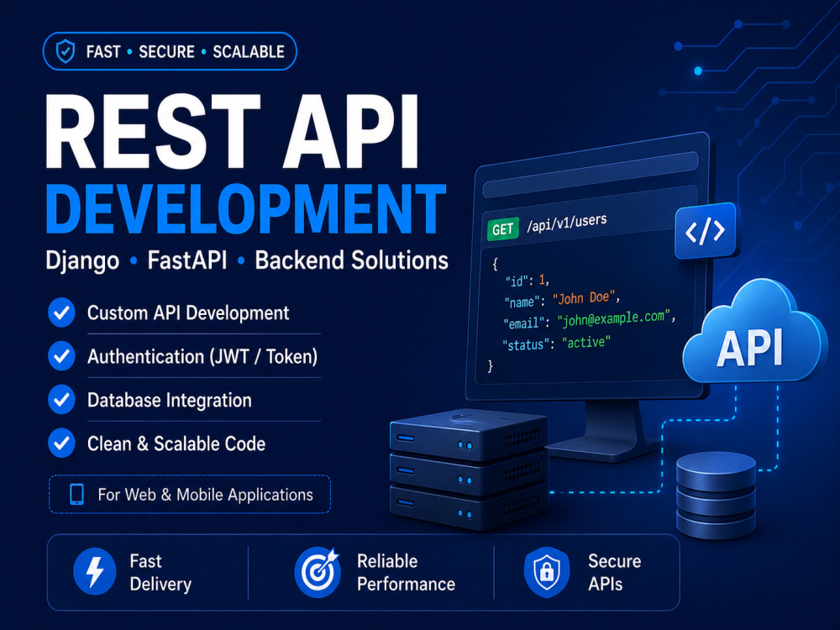Click the shield checkmark icon in top badge
Screen dimensions: 840x630
66,51
